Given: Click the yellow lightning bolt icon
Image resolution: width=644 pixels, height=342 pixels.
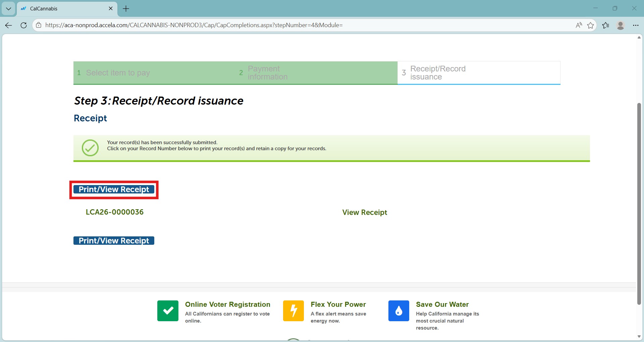Looking at the screenshot, I should click(x=293, y=311).
